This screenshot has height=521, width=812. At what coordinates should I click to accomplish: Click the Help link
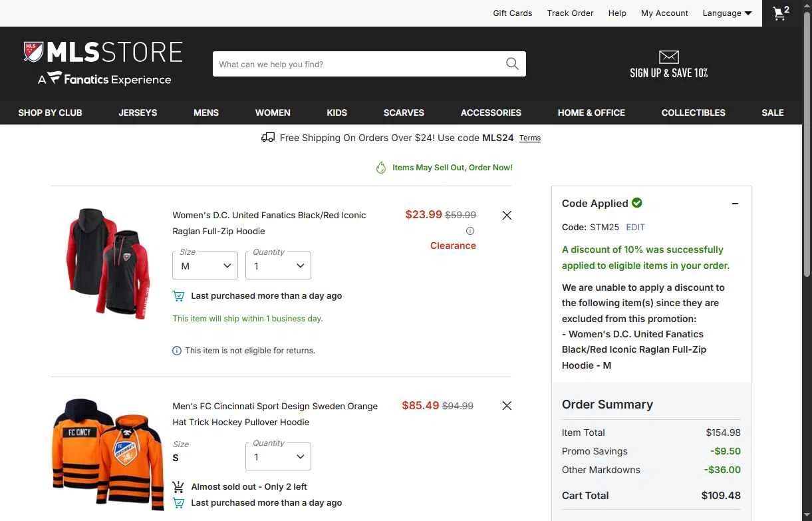click(617, 13)
